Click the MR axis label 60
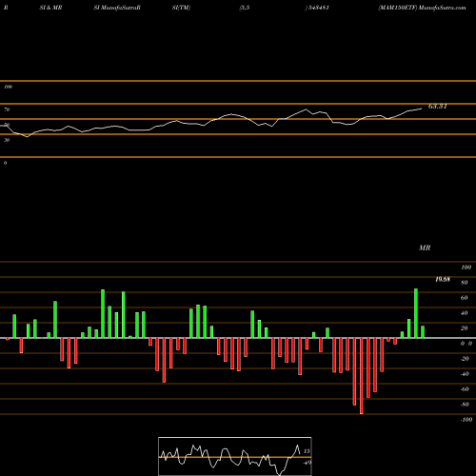This screenshot has width=476, height=476. tap(465, 298)
